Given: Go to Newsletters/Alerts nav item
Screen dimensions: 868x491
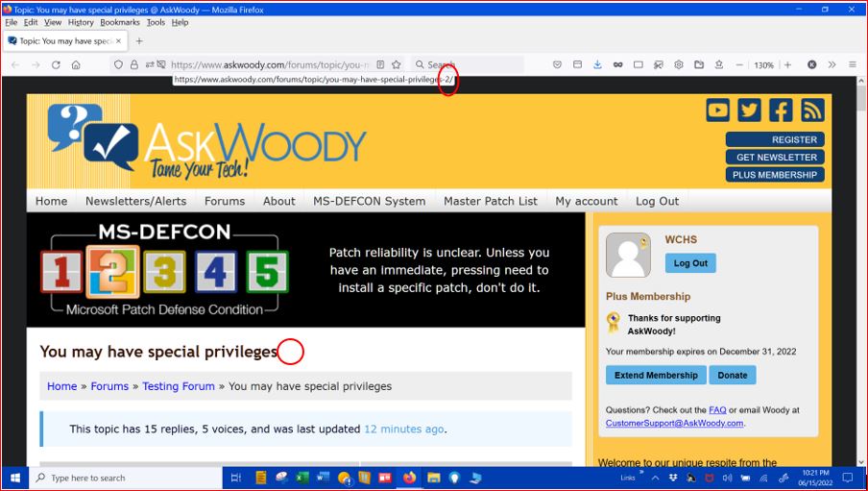Looking at the screenshot, I should (135, 201).
